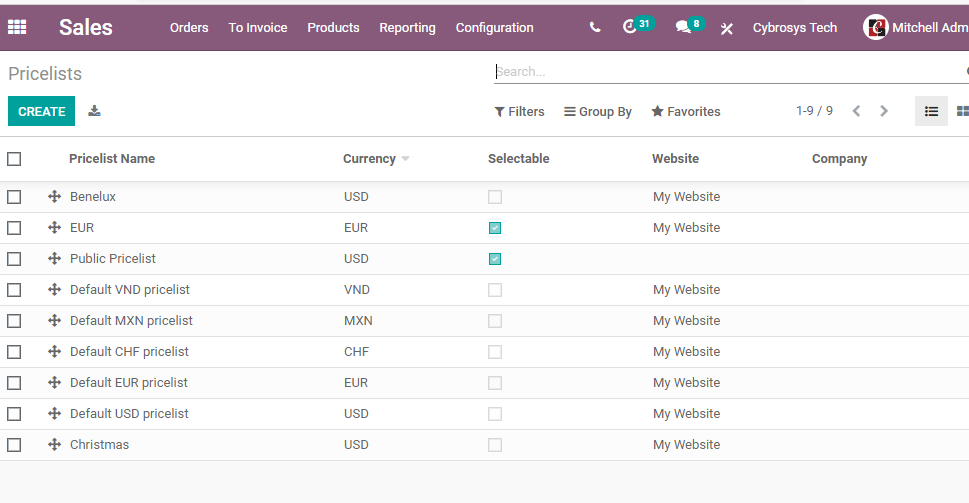
Task: Click Mitchell Admin user avatar
Action: (875, 27)
